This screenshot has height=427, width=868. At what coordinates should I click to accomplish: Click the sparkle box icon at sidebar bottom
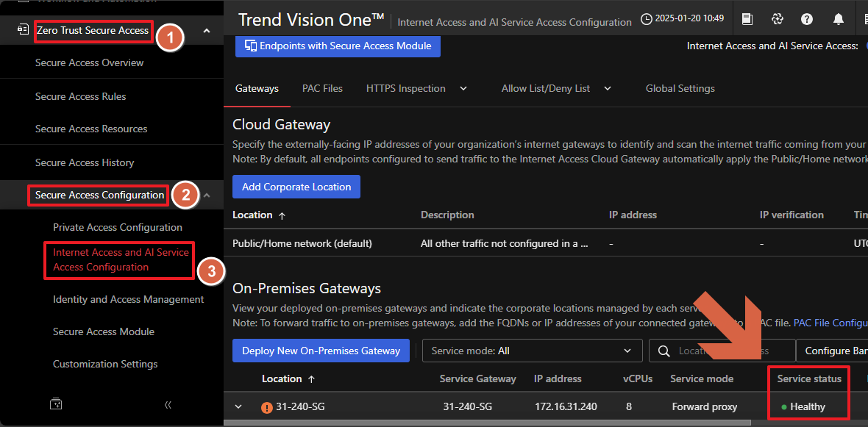pyautogui.click(x=56, y=404)
